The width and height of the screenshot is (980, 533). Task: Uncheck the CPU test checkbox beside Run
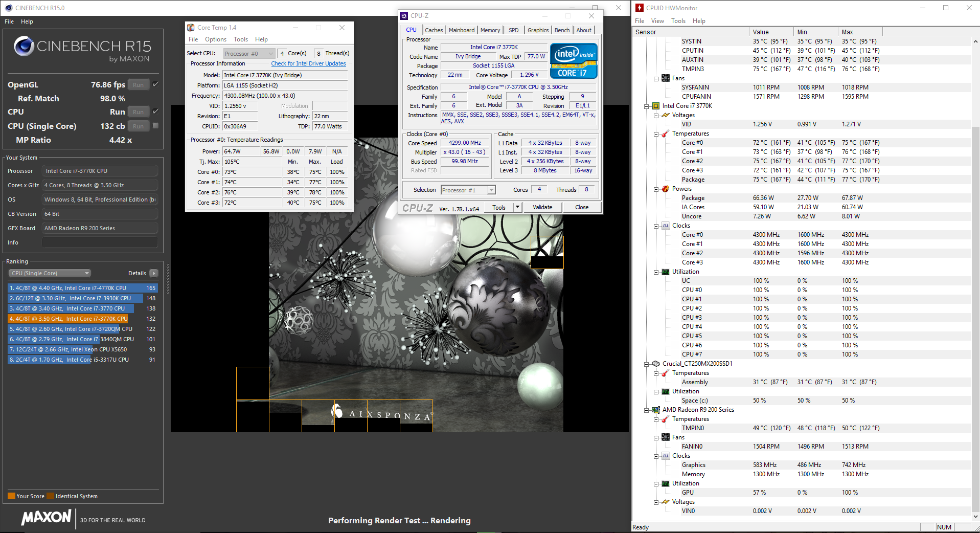(156, 112)
